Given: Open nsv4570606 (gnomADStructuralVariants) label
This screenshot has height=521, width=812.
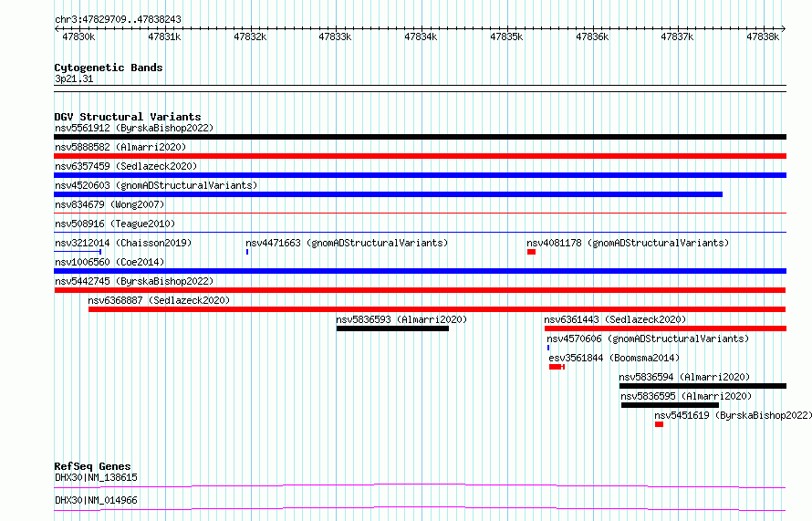Looking at the screenshot, I should coord(648,339).
